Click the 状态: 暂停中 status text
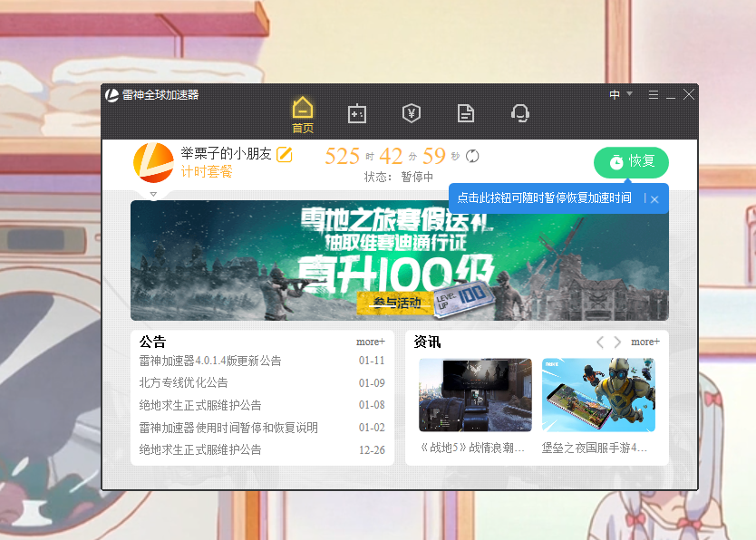The height and width of the screenshot is (540, 756). (398, 178)
